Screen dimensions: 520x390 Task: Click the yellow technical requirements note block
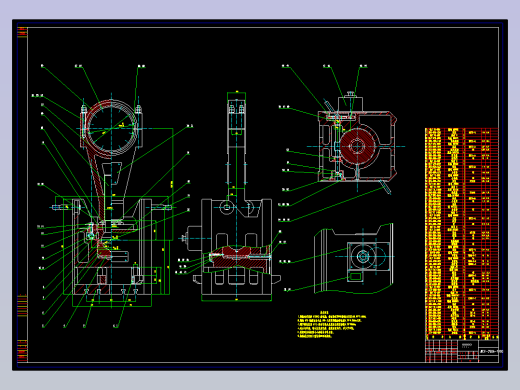click(331, 325)
